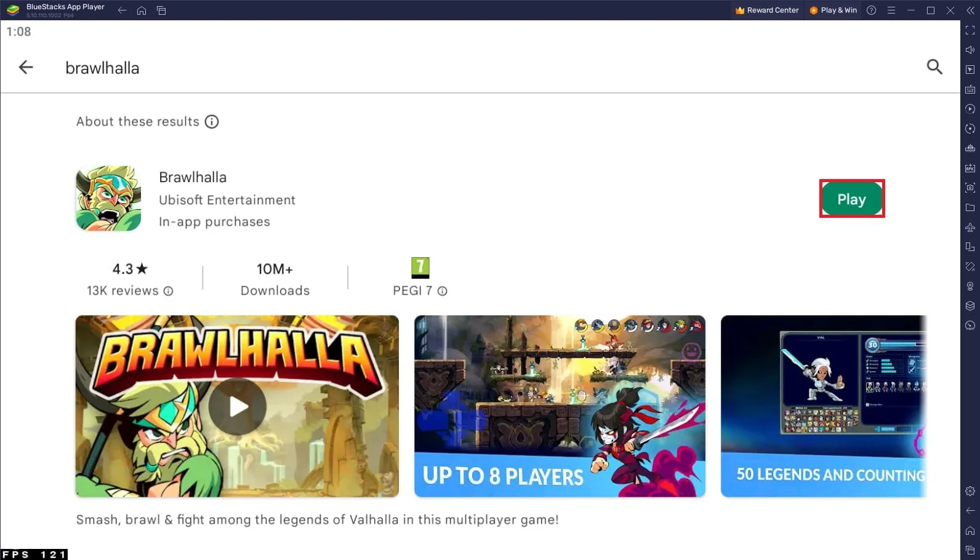
Task: Go back using the arrow beside the brawlhalla search text
Action: pyautogui.click(x=26, y=67)
